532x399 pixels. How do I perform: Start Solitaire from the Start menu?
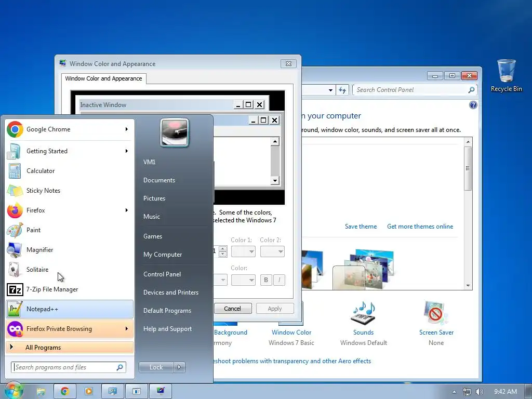pos(70,270)
